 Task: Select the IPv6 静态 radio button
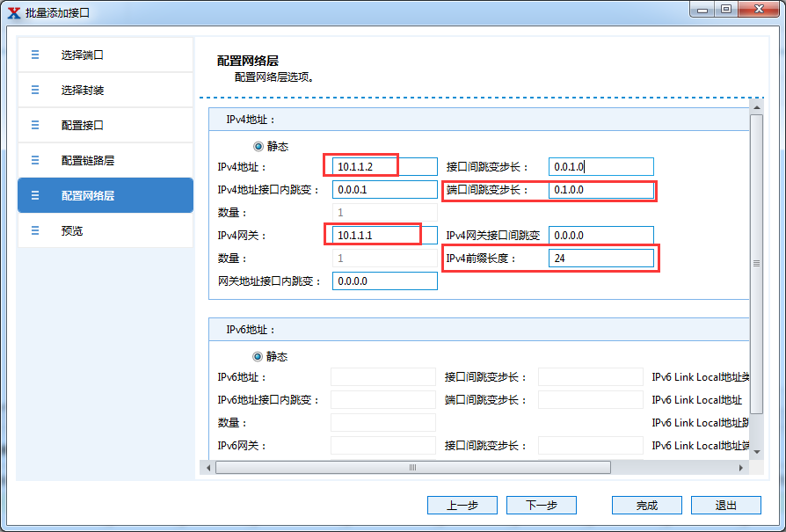[258, 356]
